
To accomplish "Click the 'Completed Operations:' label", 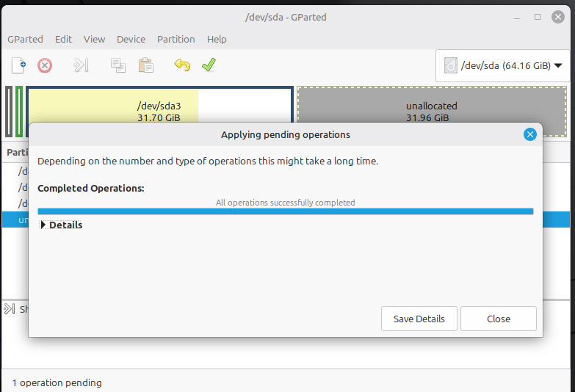I will (91, 188).
